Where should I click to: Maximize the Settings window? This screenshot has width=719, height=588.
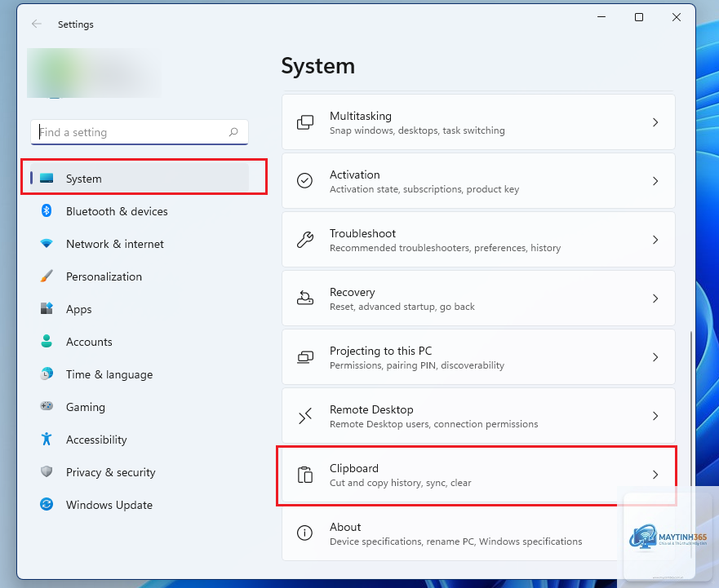coord(639,17)
